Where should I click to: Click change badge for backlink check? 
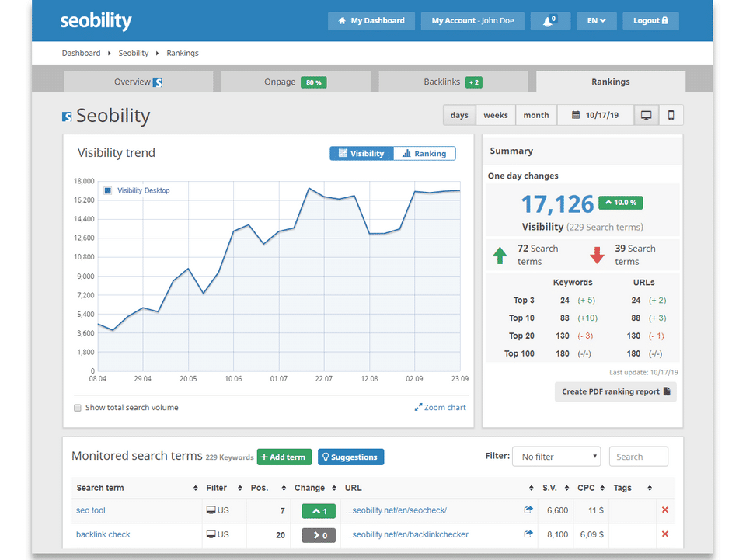319,535
